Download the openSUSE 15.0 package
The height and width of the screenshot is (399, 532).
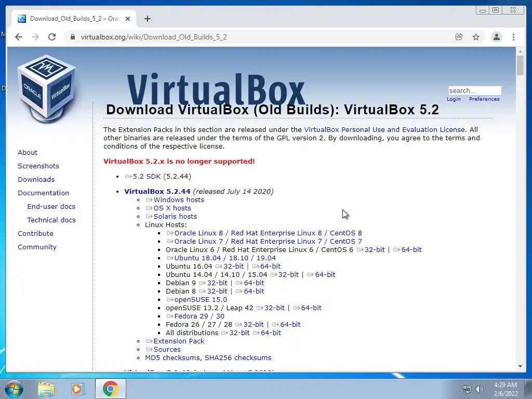click(200, 300)
